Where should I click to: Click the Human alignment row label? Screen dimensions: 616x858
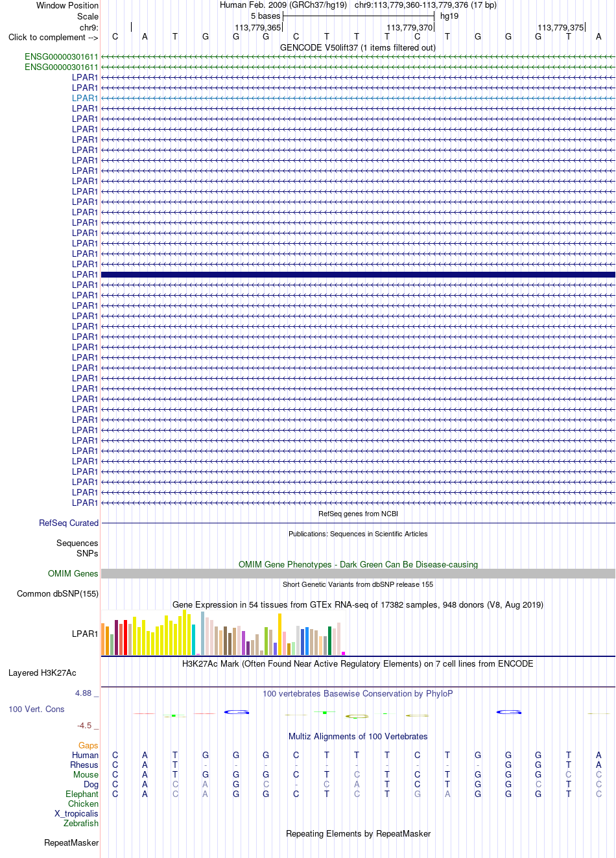click(x=86, y=755)
